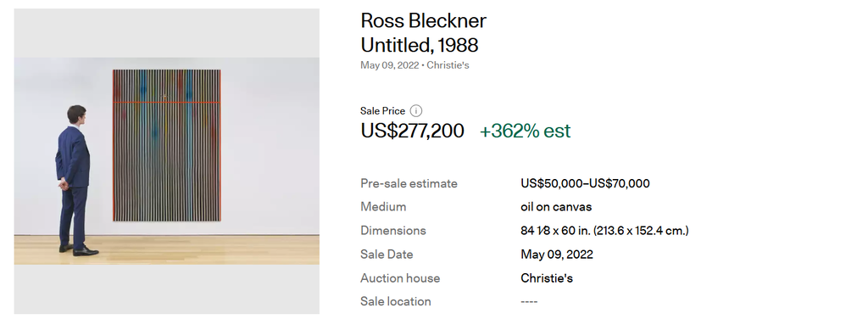Open the Ross Bleckner artwork image
The image size is (868, 319).
[167, 160]
